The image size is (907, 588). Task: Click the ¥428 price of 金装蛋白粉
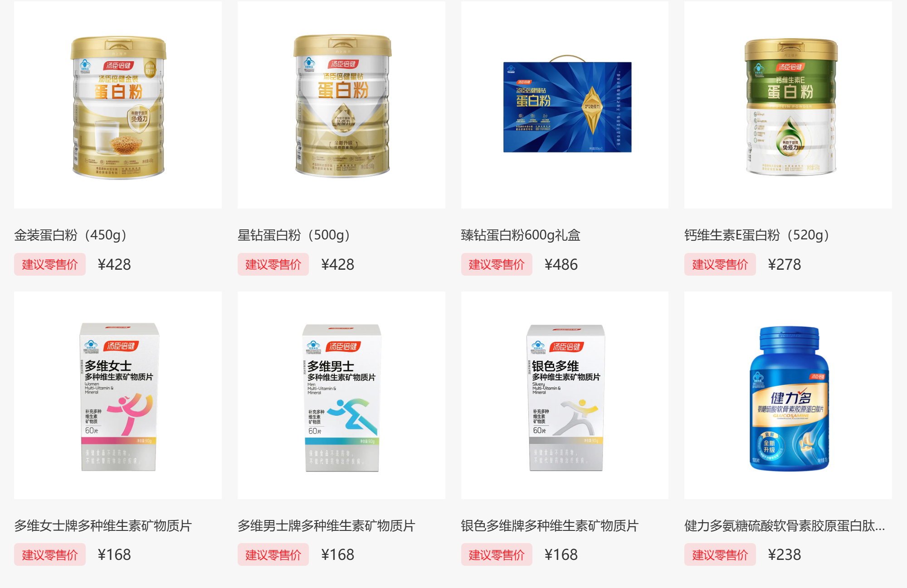[x=114, y=265]
